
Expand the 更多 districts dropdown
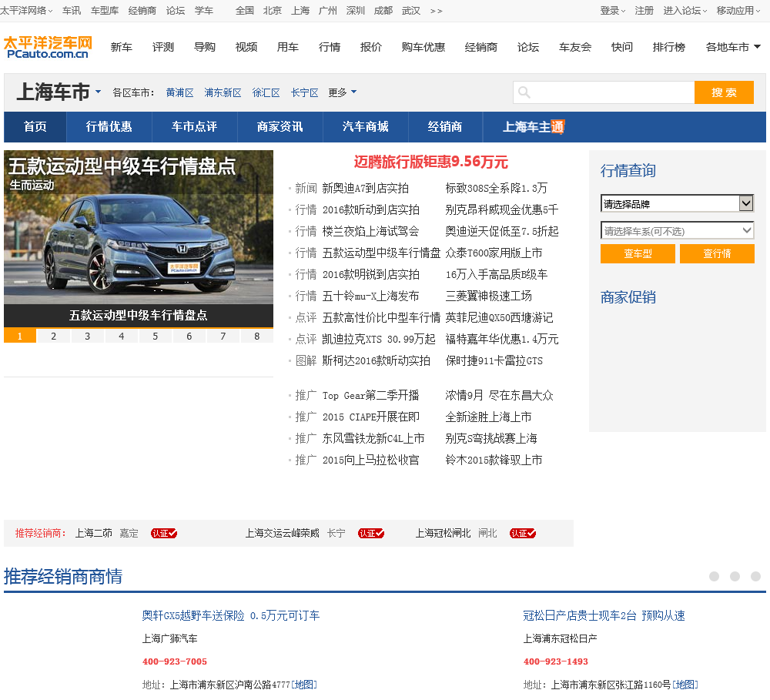[x=343, y=92]
